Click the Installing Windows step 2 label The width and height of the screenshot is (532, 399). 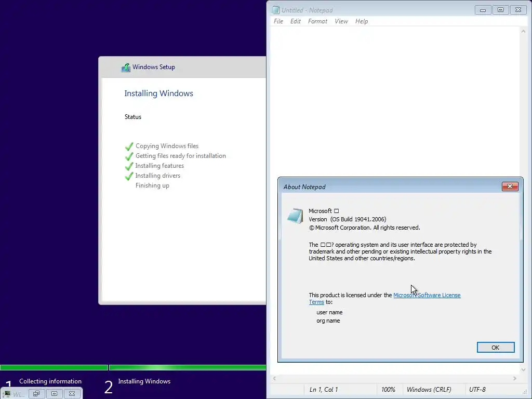tap(144, 381)
